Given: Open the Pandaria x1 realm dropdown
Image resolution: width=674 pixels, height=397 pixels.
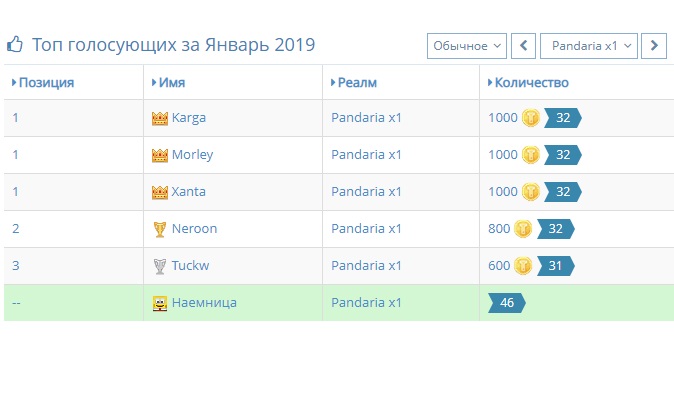Looking at the screenshot, I should coord(588,46).
